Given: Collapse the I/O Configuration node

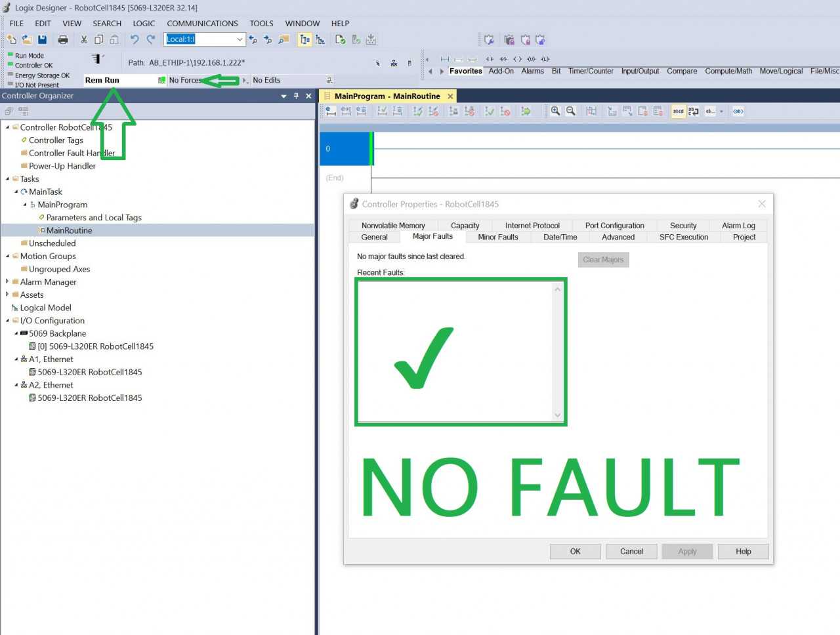Looking at the screenshot, I should [x=7, y=320].
